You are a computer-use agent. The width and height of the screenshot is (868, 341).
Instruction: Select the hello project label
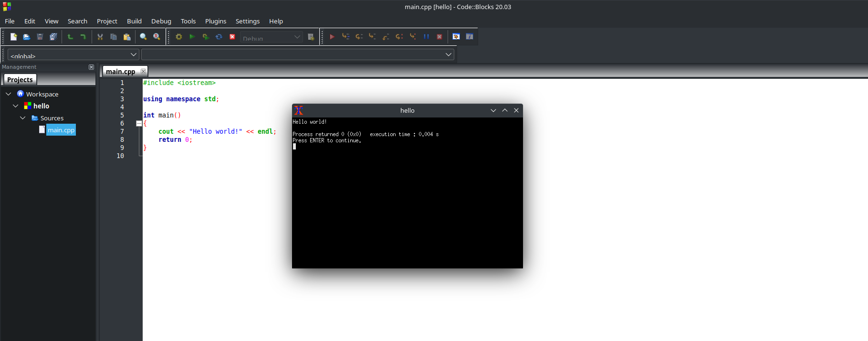(41, 106)
